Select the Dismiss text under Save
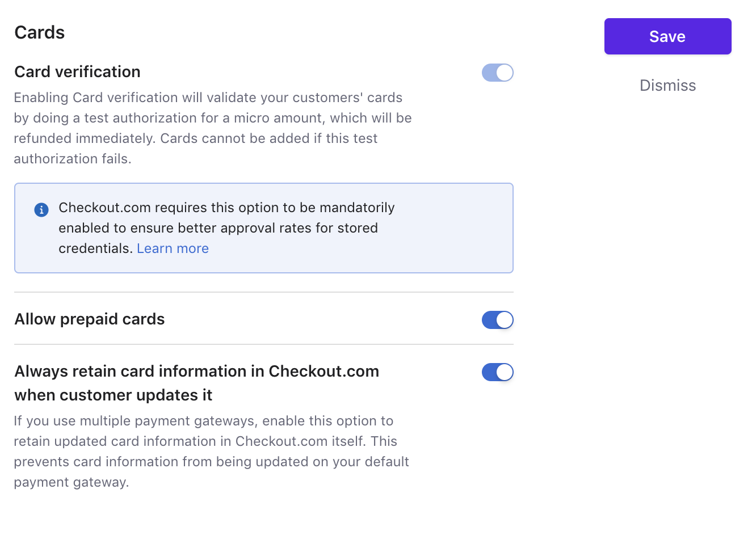The image size is (756, 540). click(x=667, y=86)
